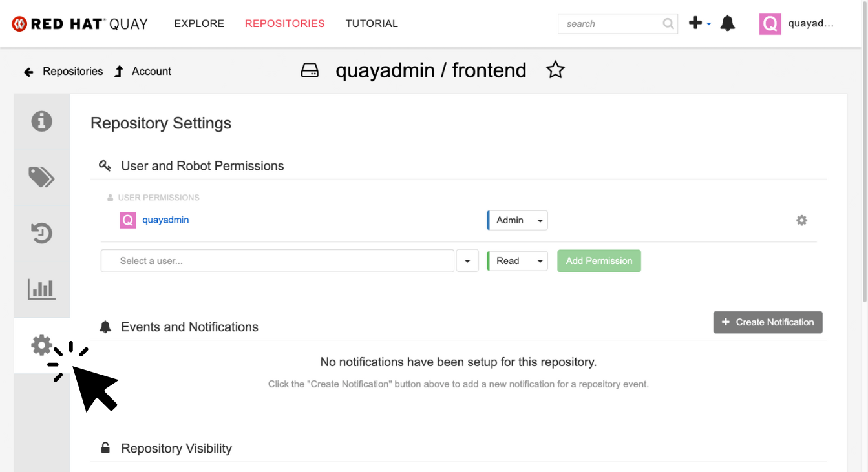Click the gear options for quayadmin permission
This screenshot has height=472, width=868.
[801, 220]
